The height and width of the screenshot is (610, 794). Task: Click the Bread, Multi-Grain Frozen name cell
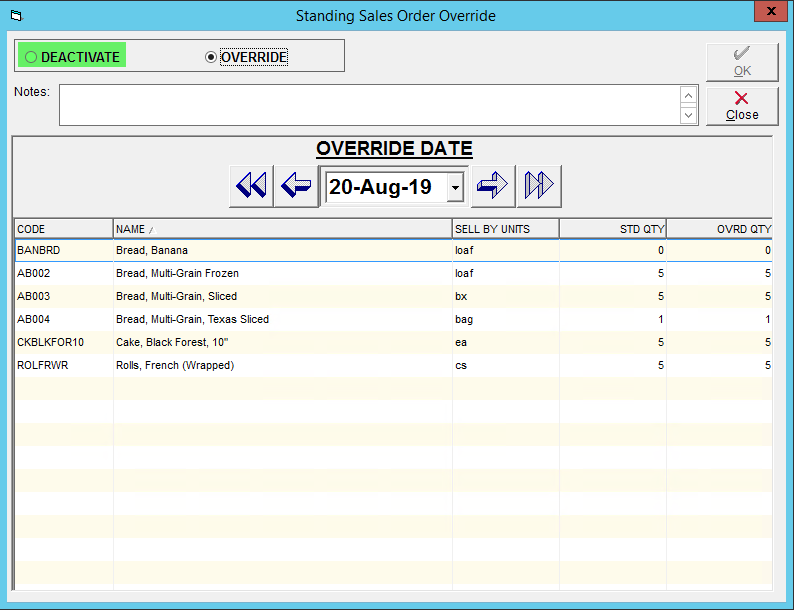(x=283, y=273)
